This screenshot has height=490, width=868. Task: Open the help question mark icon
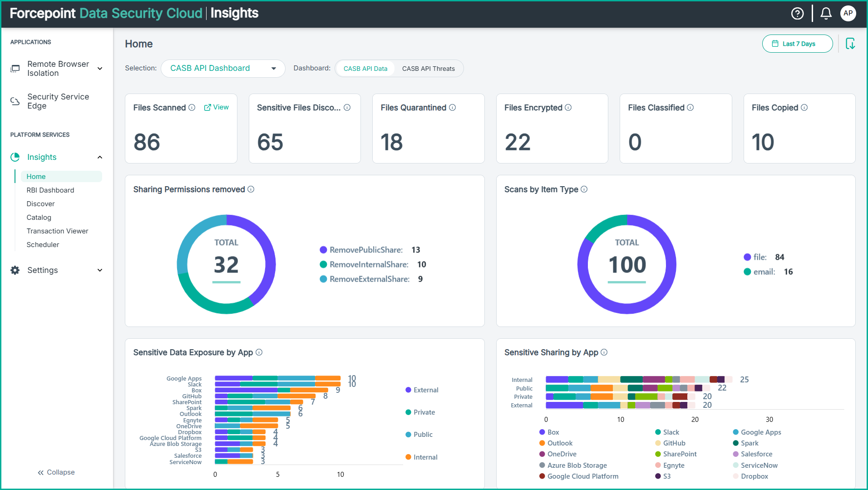(797, 14)
